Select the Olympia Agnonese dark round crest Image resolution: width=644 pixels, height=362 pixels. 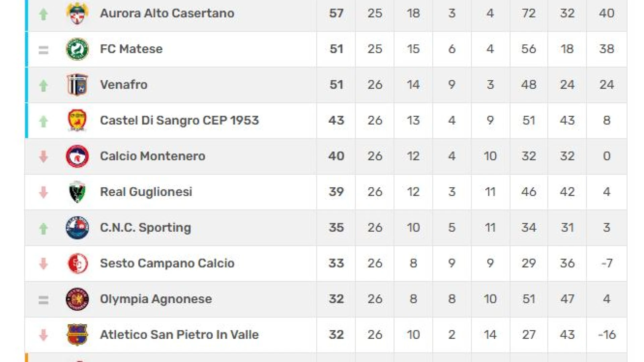pyautogui.click(x=77, y=299)
